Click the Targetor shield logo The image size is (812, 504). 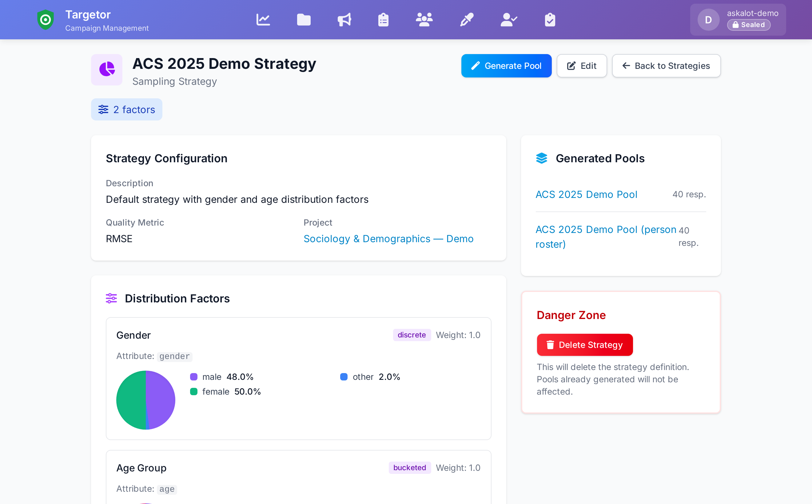[x=46, y=20]
